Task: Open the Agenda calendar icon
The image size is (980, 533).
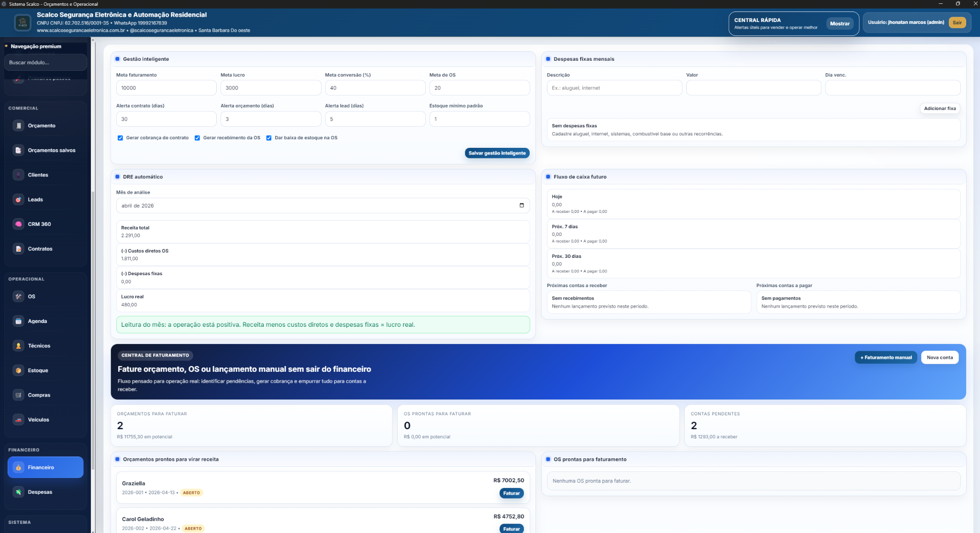Action: click(18, 321)
